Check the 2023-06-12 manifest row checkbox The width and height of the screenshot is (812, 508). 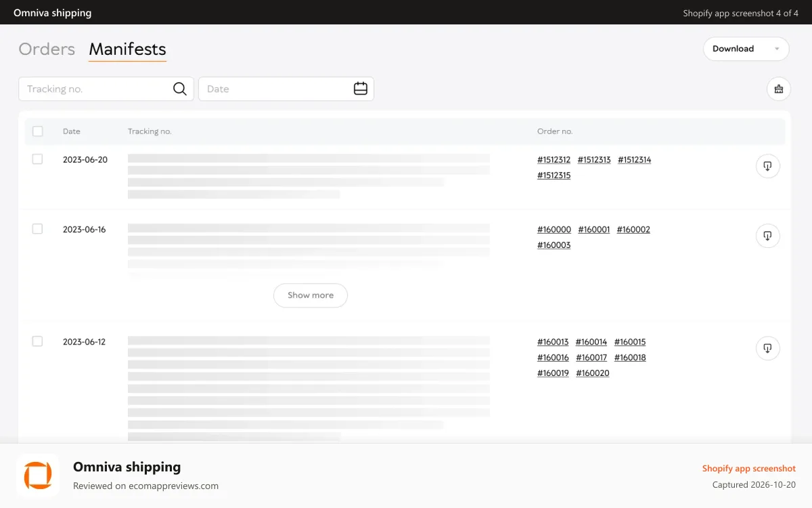(x=38, y=341)
